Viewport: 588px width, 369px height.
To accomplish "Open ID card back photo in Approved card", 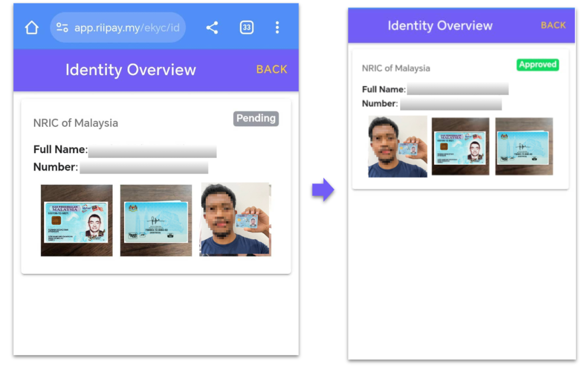I will pyautogui.click(x=524, y=146).
